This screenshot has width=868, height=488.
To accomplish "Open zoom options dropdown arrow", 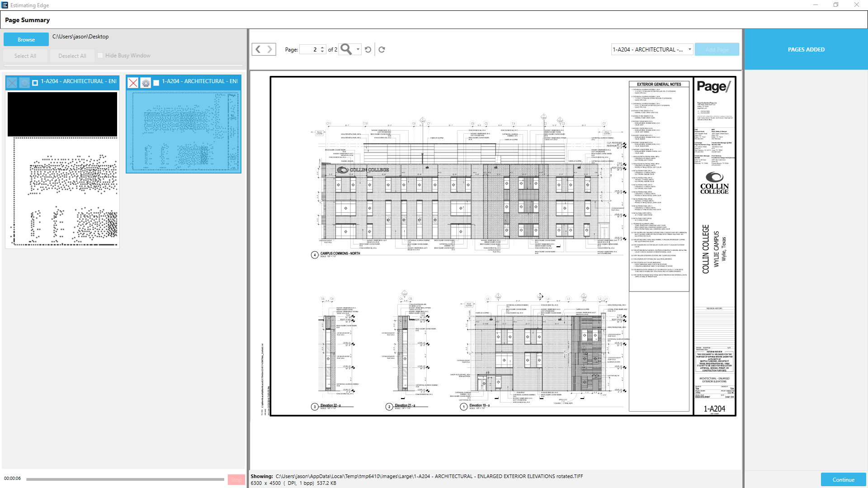I will (x=358, y=49).
